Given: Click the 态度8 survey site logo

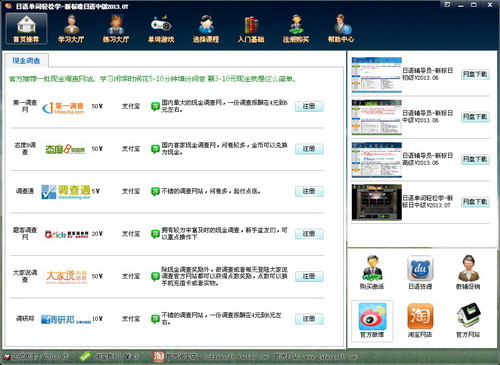Looking at the screenshot, I should coord(65,149).
